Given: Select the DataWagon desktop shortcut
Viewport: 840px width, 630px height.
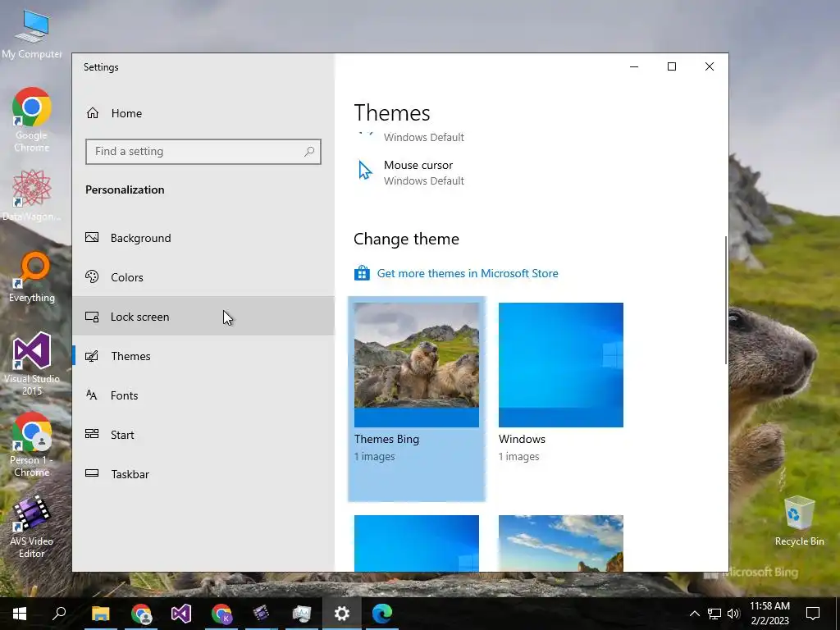Looking at the screenshot, I should tap(32, 195).
